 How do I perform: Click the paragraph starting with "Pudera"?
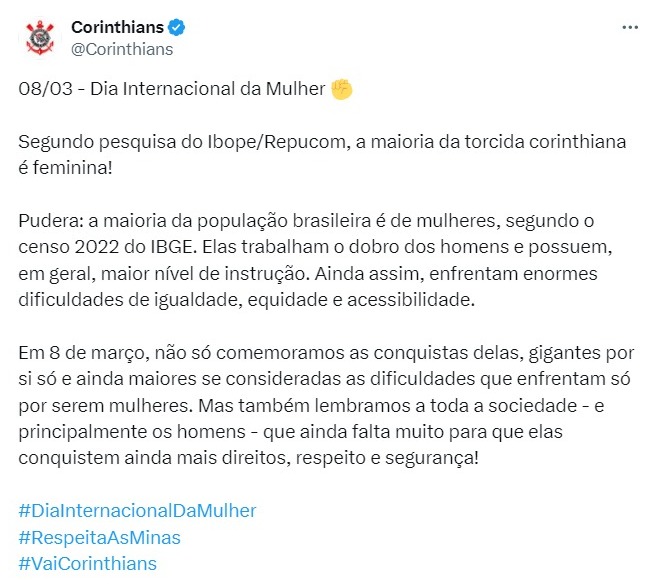point(320,258)
